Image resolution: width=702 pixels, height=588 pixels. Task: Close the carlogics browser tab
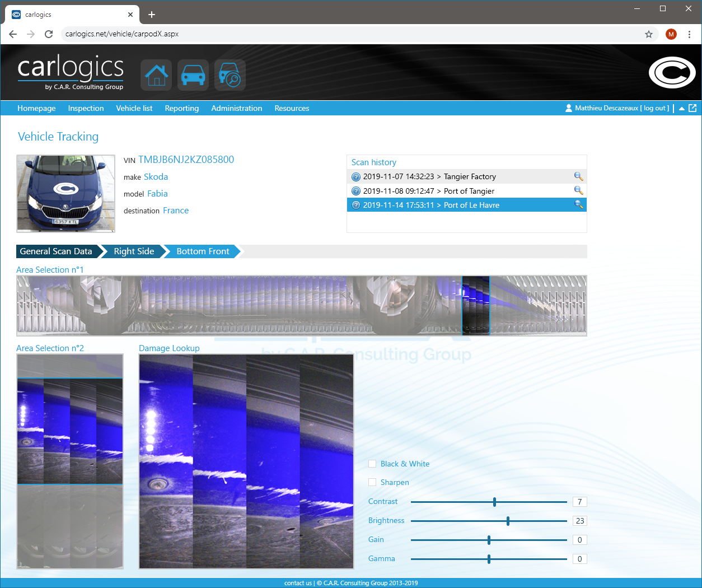pos(130,15)
